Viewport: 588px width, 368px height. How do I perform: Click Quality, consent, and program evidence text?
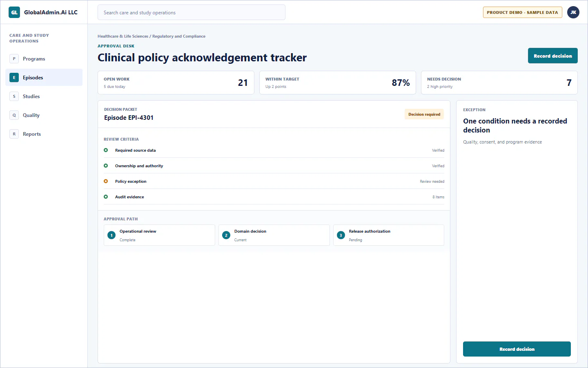(502, 142)
